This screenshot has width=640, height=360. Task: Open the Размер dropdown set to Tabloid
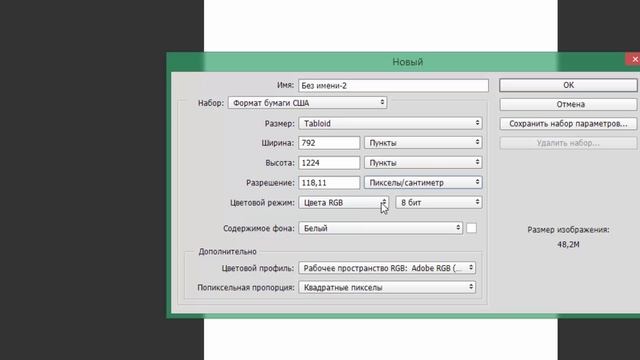390,123
